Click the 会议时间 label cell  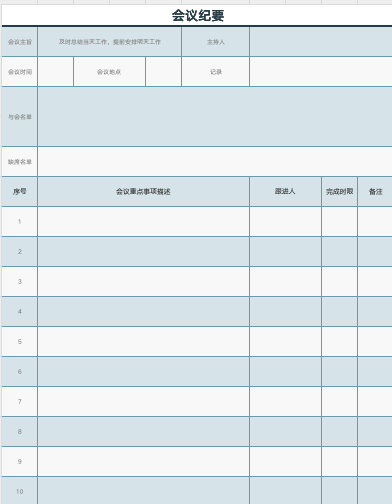point(20,72)
